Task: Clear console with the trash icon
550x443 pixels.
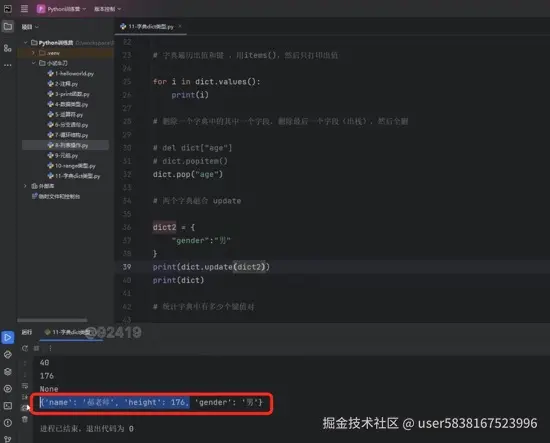Action: pos(25,419)
